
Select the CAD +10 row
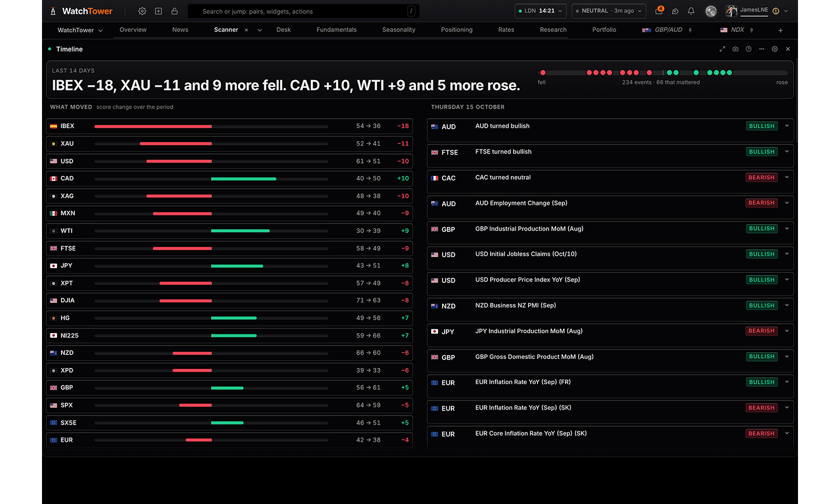click(x=230, y=179)
